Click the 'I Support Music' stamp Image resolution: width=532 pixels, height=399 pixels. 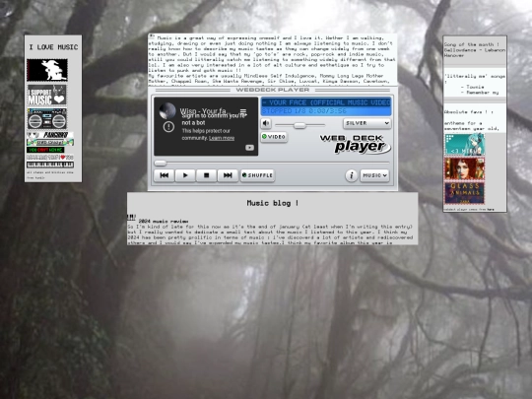47,95
